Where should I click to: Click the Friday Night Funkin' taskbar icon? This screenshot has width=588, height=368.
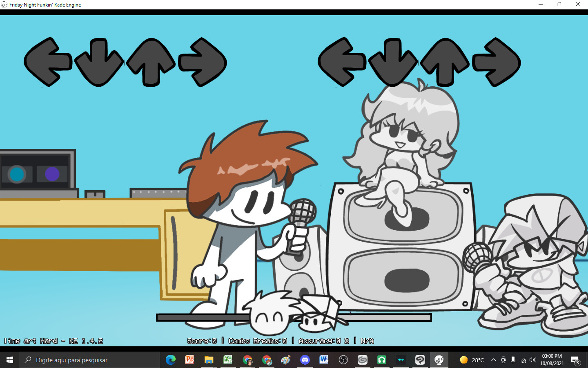coord(439,360)
